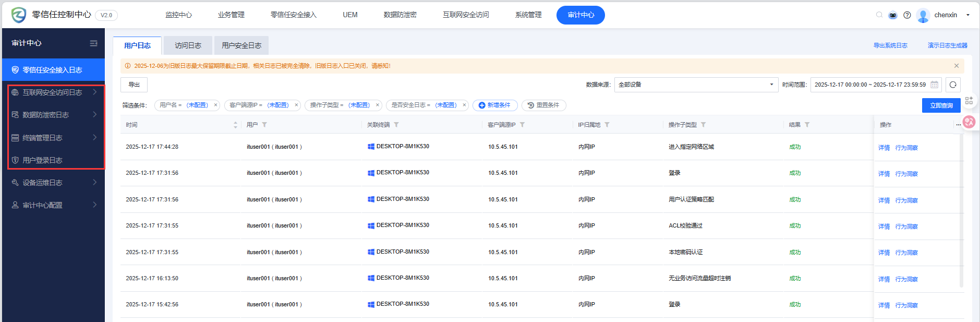
Task: Open the help question mark icon
Action: pyautogui.click(x=907, y=15)
